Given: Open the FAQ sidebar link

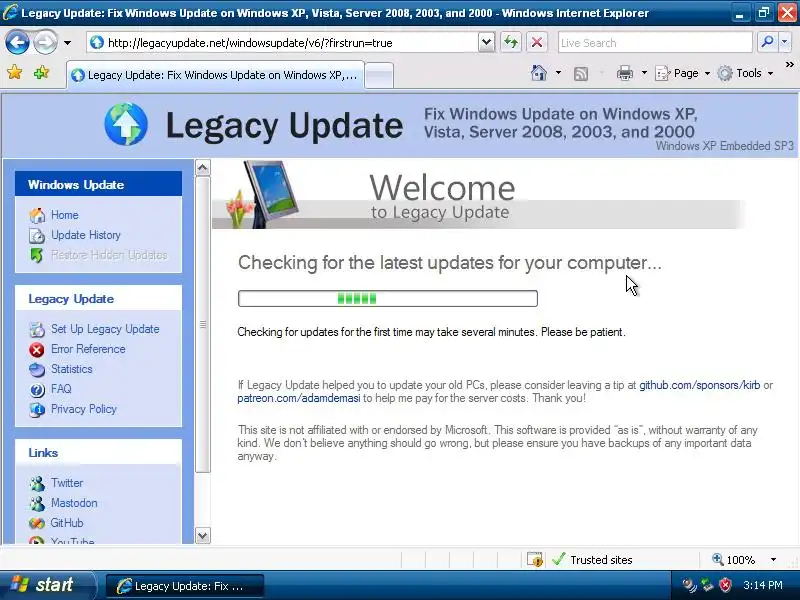Looking at the screenshot, I should point(61,389).
